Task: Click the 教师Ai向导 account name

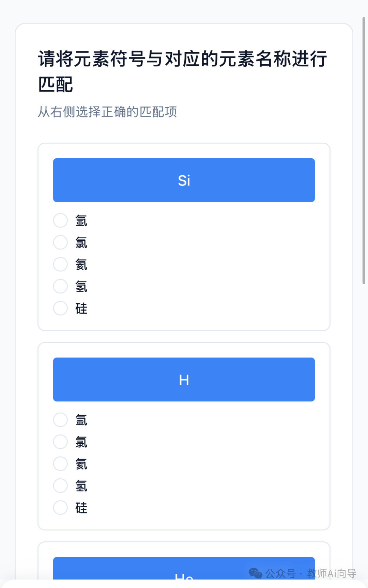Action: 332,574
